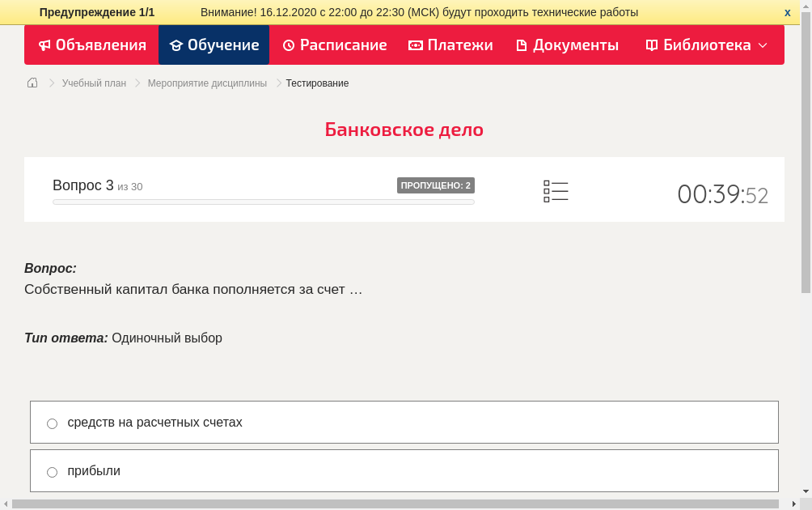
Task: Dismiss the maintenance warning banner
Action: point(787,12)
